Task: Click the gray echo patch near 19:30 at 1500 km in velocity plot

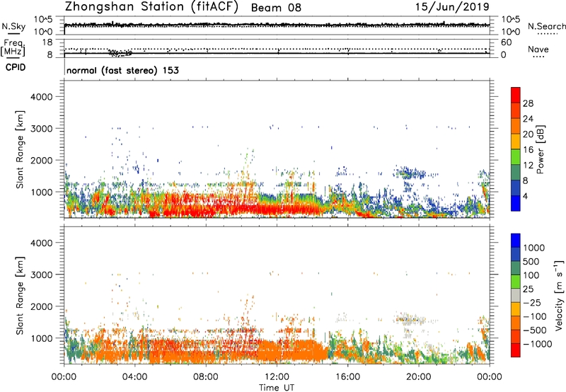Action: pyautogui.click(x=410, y=319)
